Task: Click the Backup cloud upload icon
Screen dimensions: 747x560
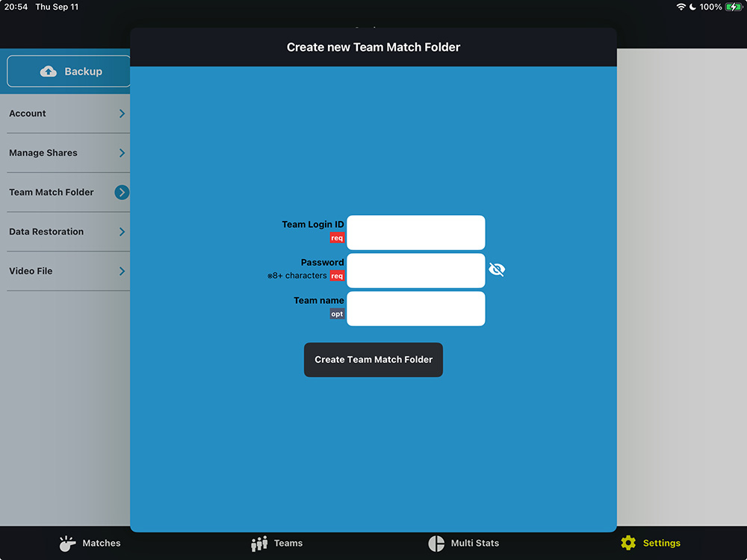Action: pos(49,72)
